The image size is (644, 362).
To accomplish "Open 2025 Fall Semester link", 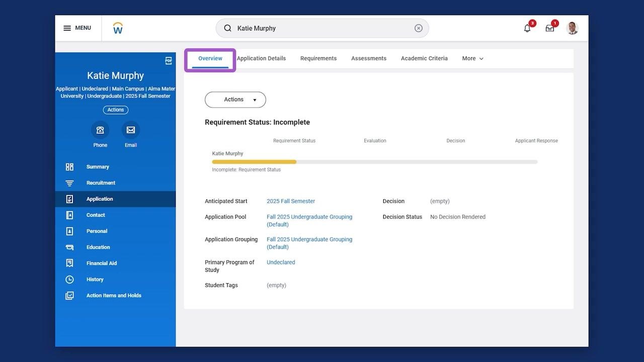I will click(291, 201).
